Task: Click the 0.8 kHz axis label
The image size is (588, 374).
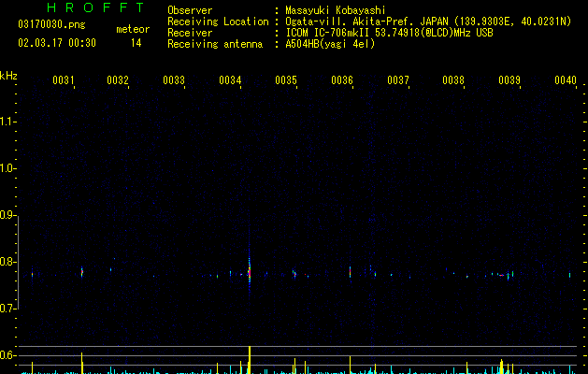Action: pos(7,262)
